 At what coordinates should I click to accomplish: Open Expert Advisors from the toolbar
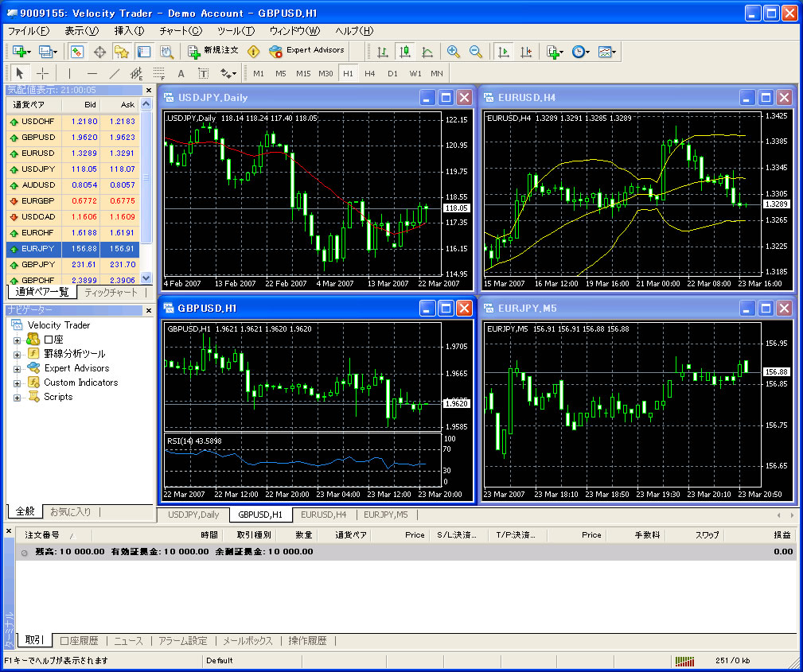click(x=307, y=51)
